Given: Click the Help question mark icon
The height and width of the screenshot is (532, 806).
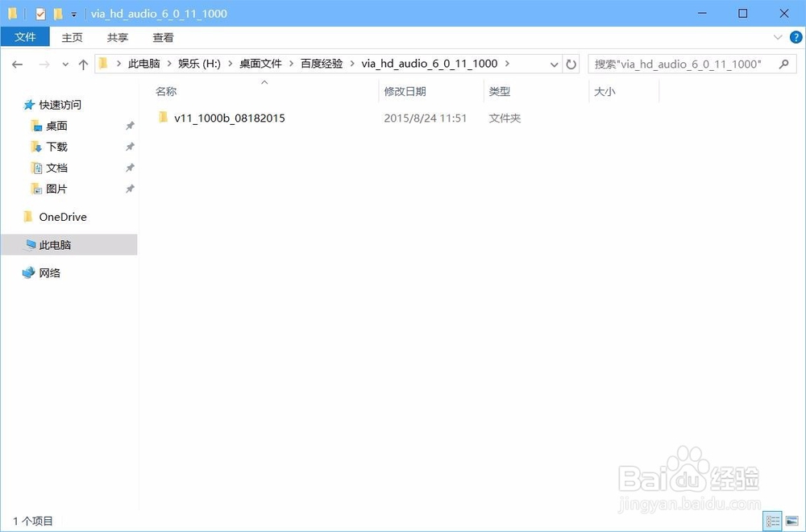Looking at the screenshot, I should tap(796, 37).
